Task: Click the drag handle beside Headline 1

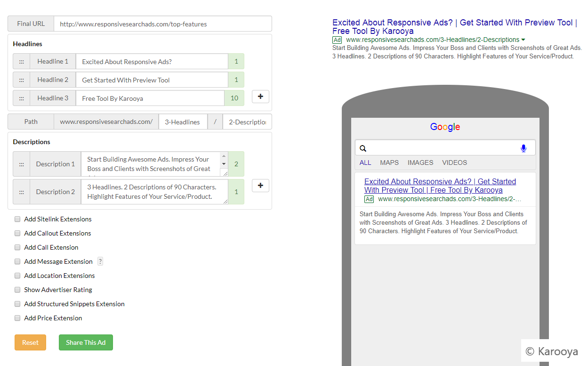Action: click(x=21, y=61)
